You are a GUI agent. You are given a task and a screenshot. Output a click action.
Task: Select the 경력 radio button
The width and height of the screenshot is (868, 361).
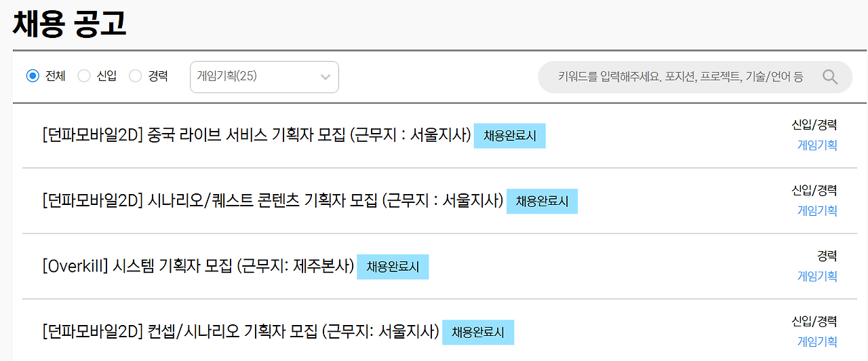coord(136,76)
